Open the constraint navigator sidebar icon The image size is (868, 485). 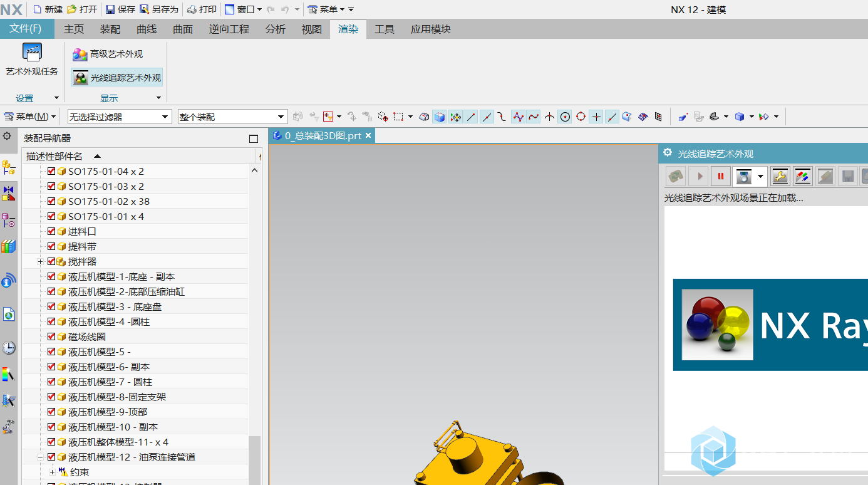[9, 193]
